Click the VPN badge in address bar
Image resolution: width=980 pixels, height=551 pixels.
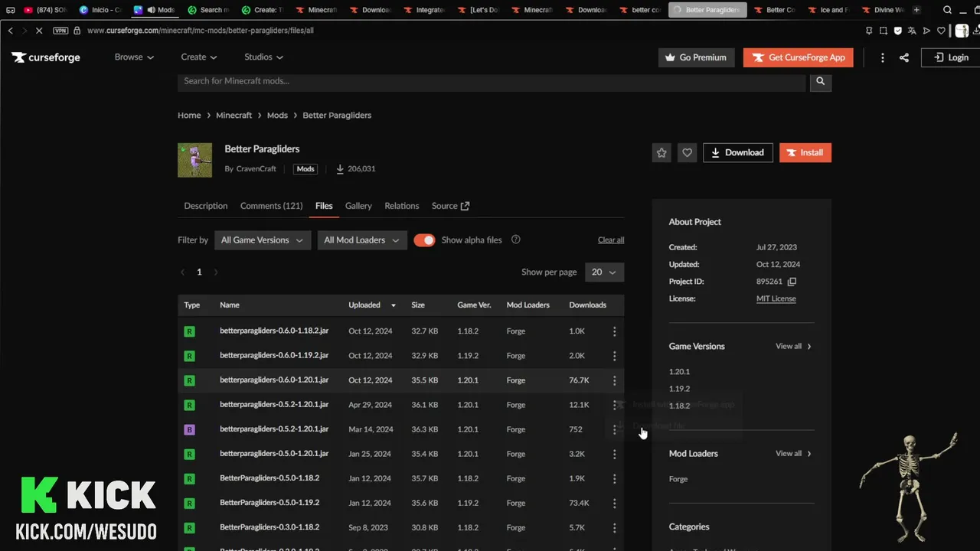tap(61, 31)
